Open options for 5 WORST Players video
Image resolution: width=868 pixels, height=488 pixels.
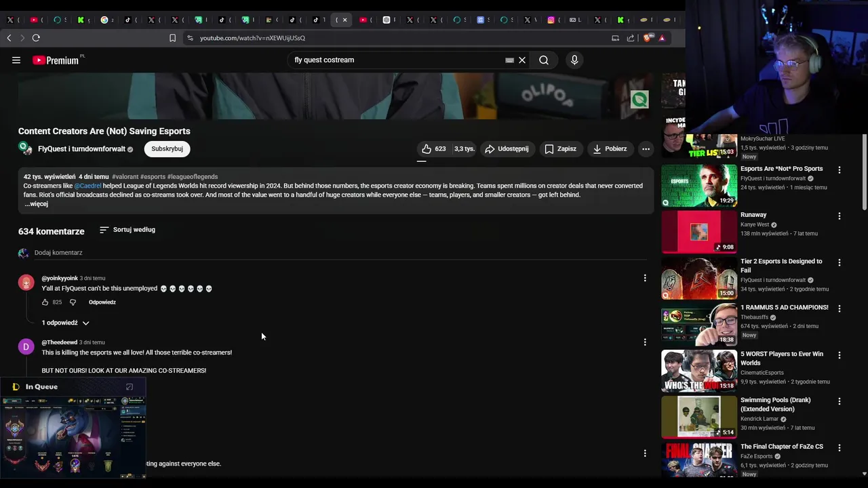tap(840, 355)
